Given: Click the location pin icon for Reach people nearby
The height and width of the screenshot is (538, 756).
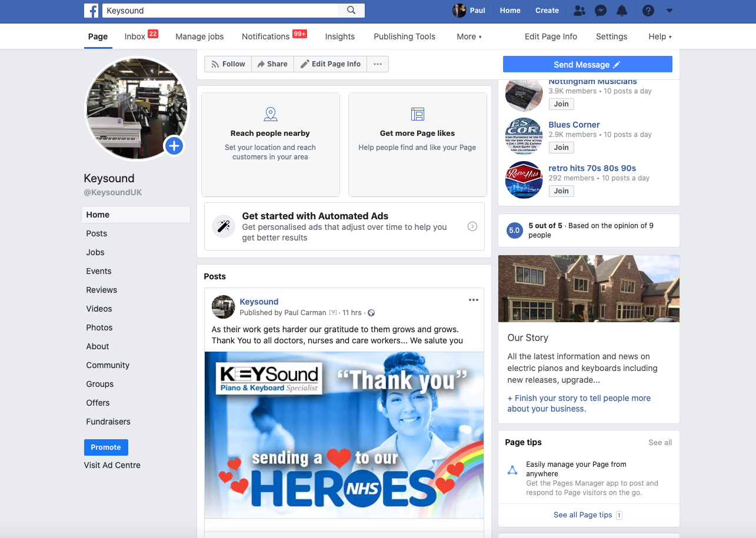Looking at the screenshot, I should [271, 114].
